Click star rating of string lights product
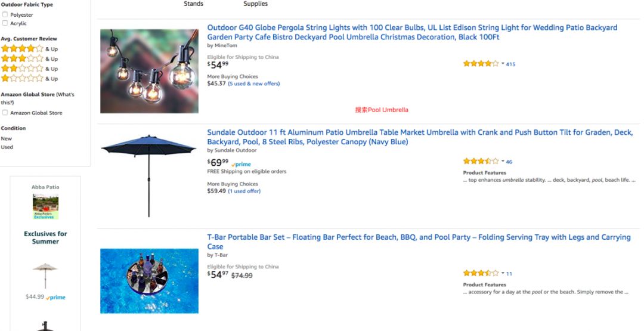This screenshot has height=331, width=644. 481,64
